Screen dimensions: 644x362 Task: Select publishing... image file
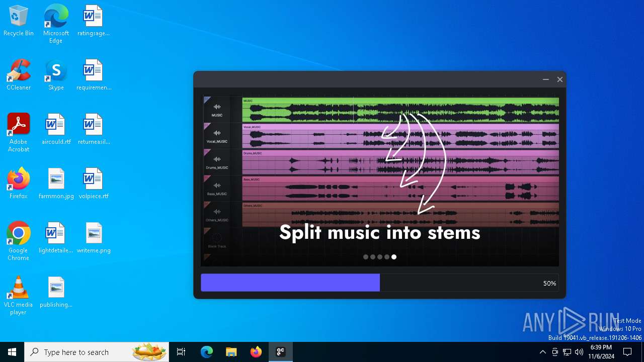[56, 292]
